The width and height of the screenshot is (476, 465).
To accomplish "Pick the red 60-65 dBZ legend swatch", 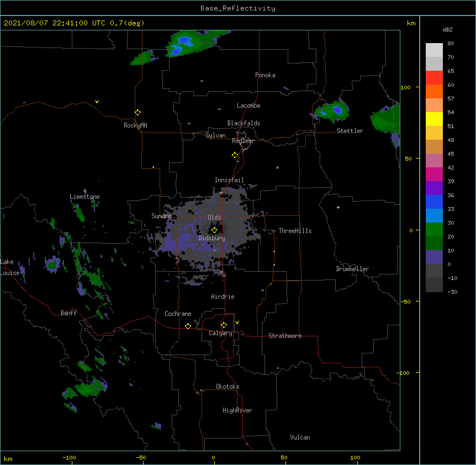I will point(434,78).
